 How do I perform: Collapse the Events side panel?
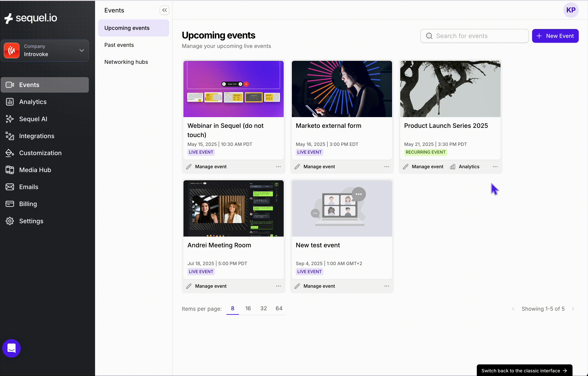click(165, 10)
